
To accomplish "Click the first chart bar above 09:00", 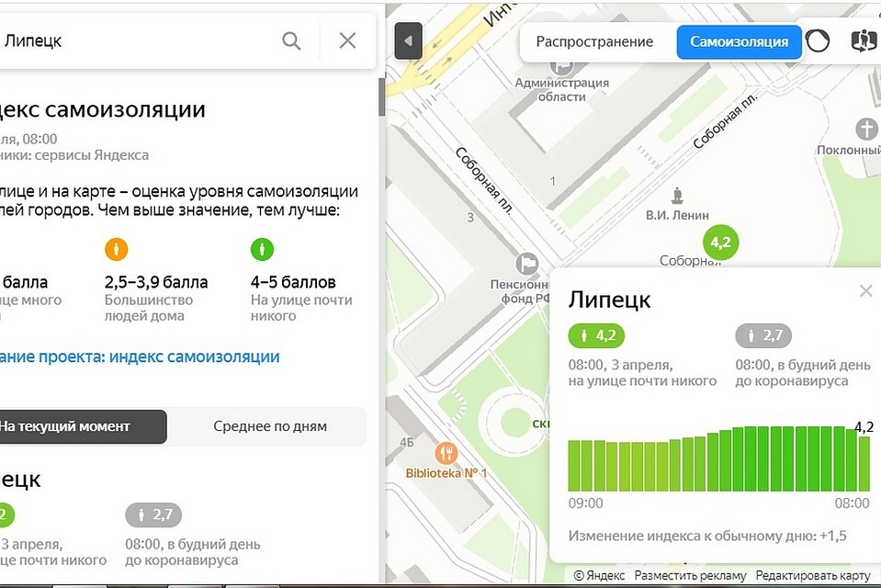I will [x=573, y=466].
